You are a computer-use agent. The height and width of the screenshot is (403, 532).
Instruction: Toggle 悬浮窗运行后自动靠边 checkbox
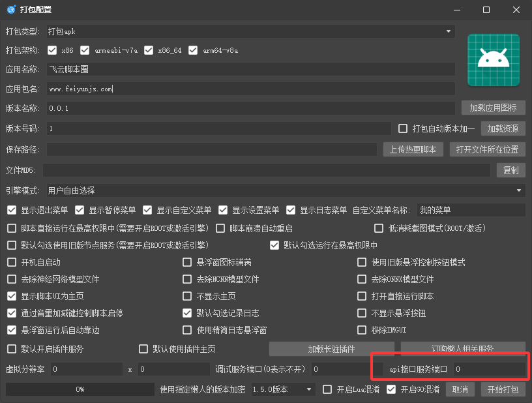[x=12, y=330]
